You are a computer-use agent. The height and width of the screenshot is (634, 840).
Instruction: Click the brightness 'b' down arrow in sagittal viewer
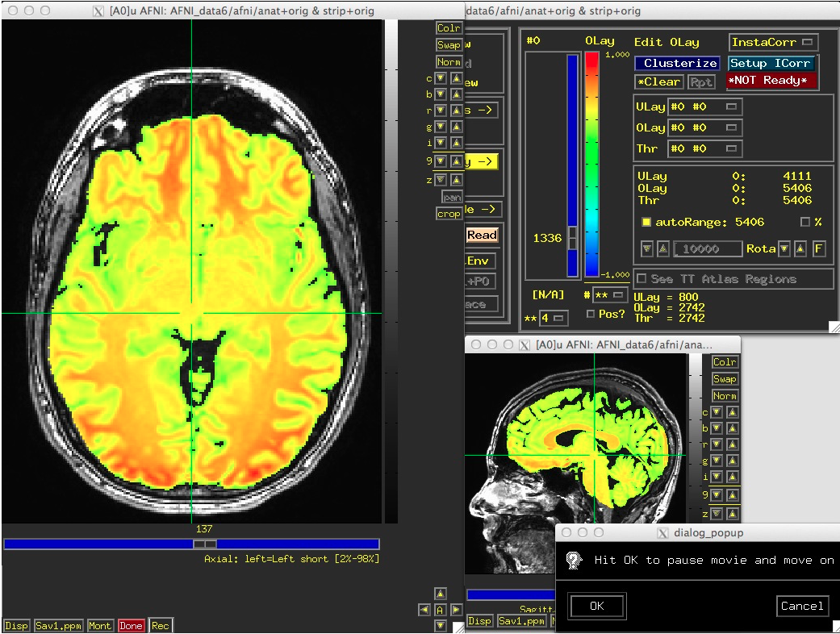[717, 428]
